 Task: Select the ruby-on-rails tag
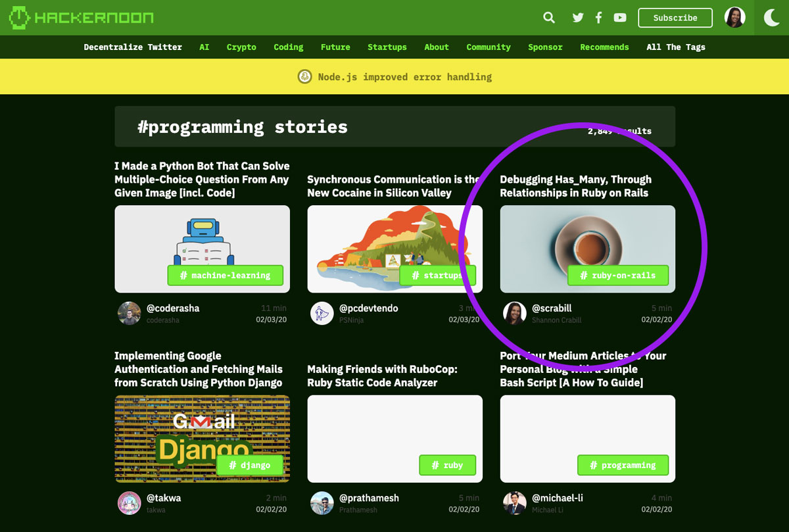click(618, 276)
